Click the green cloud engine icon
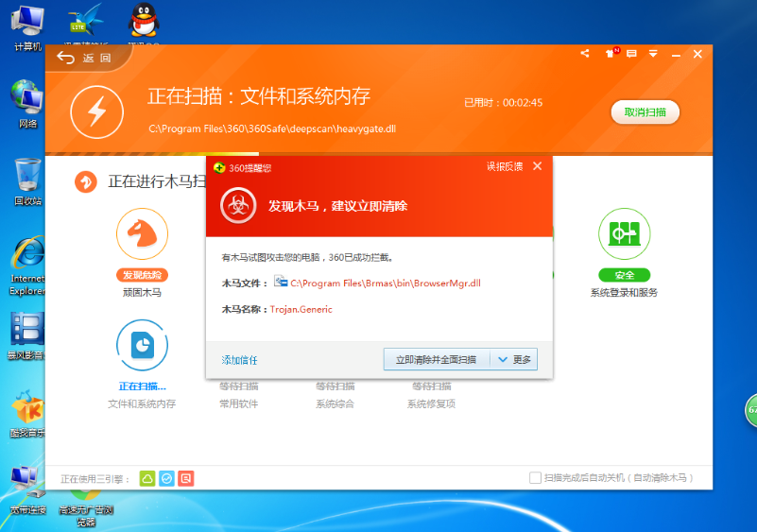Image resolution: width=757 pixels, height=532 pixels. [147, 478]
